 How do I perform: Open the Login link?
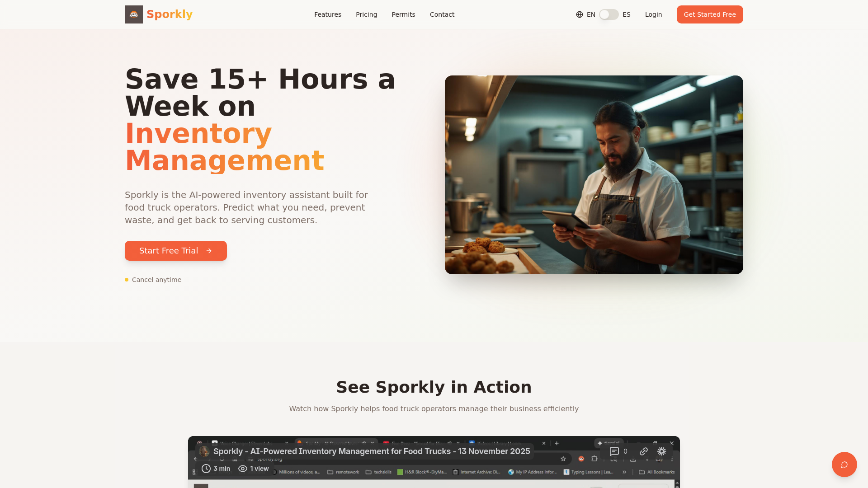[x=653, y=14]
